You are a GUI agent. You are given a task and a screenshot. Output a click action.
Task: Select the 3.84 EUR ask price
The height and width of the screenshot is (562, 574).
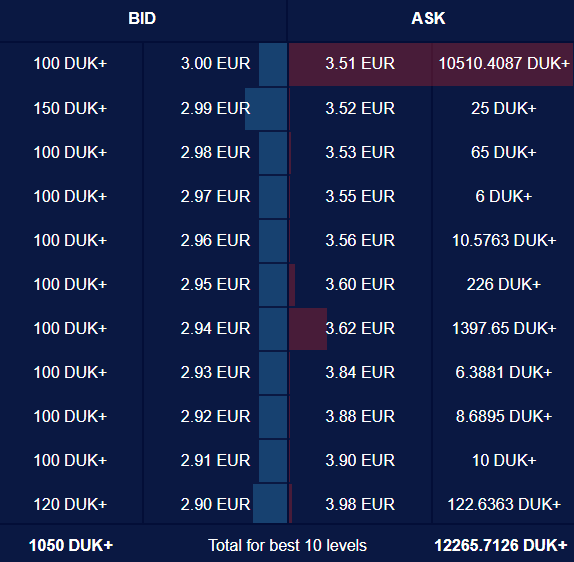tap(360, 372)
